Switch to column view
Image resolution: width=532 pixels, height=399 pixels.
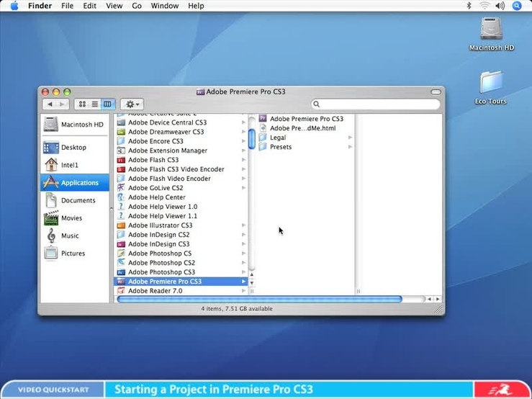point(107,104)
